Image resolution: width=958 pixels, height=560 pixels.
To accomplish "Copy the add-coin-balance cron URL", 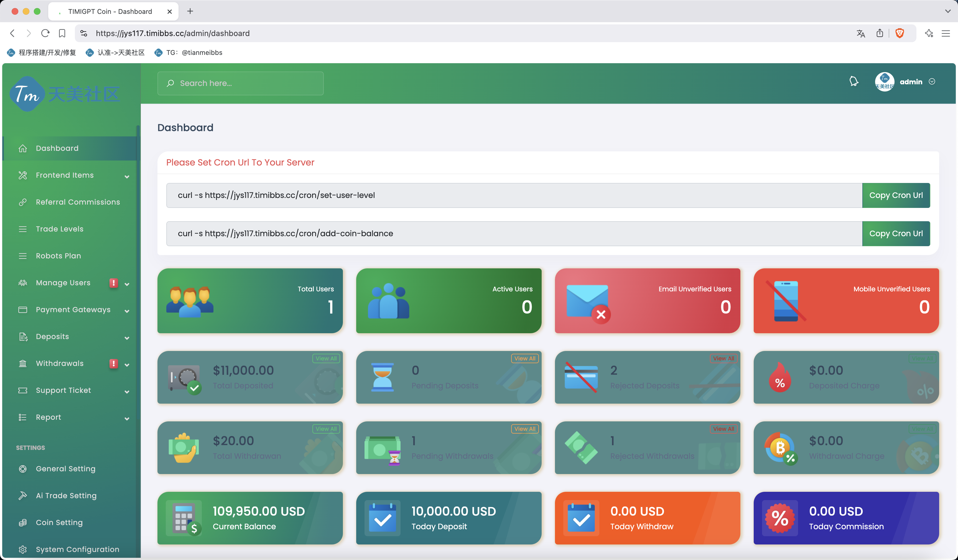I will click(896, 233).
